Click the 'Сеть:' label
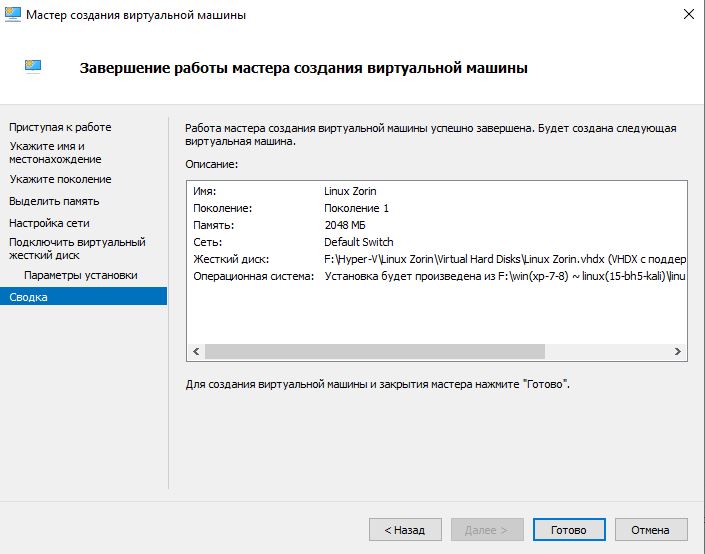Viewport: 705px width, 554px height. (x=208, y=242)
